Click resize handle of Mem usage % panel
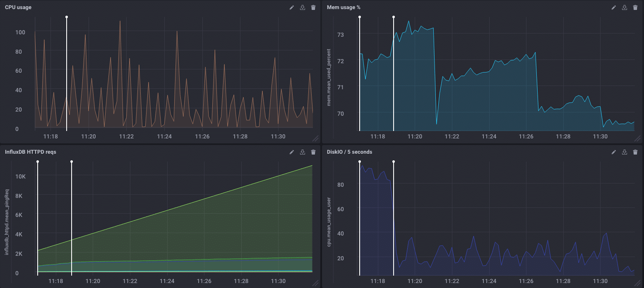Image resolution: width=644 pixels, height=288 pixels. tap(637, 138)
